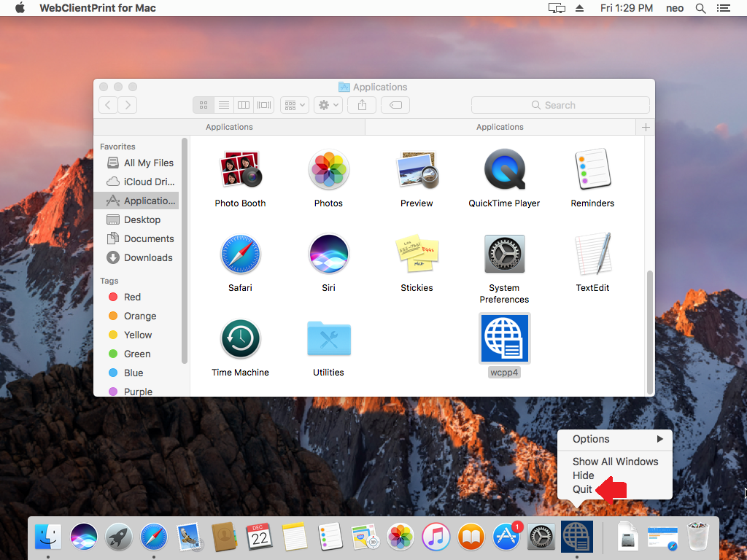Switch Finder to list view
The width and height of the screenshot is (747, 560).
[x=223, y=105]
